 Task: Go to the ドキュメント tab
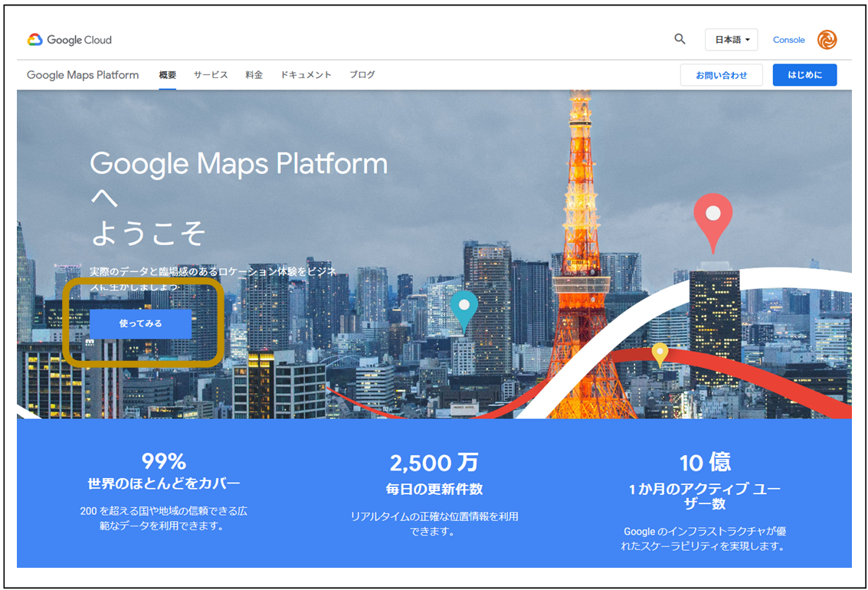click(306, 74)
